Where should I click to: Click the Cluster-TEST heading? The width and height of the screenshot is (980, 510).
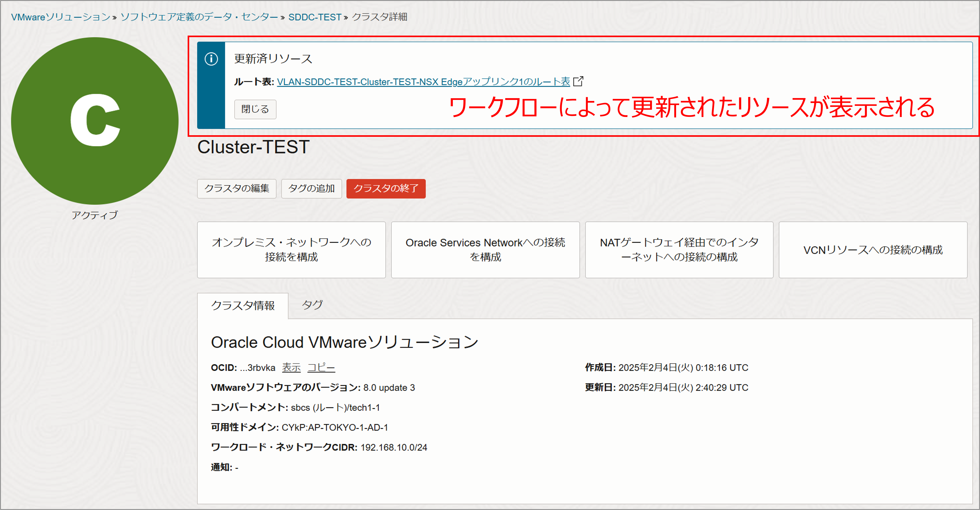pos(253,147)
